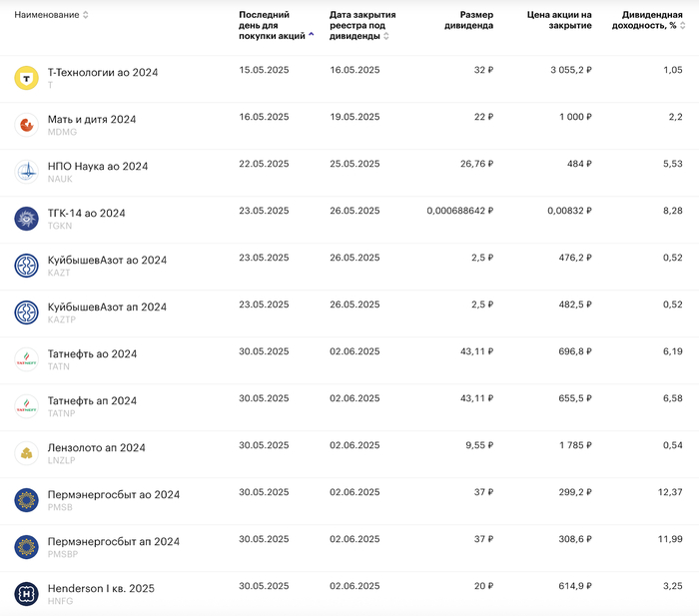Open the Татнефть ап 2024 link

92,400
